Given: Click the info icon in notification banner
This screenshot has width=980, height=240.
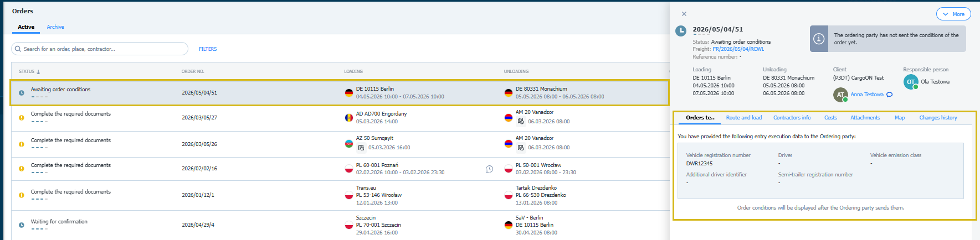Looking at the screenshot, I should tap(819, 39).
